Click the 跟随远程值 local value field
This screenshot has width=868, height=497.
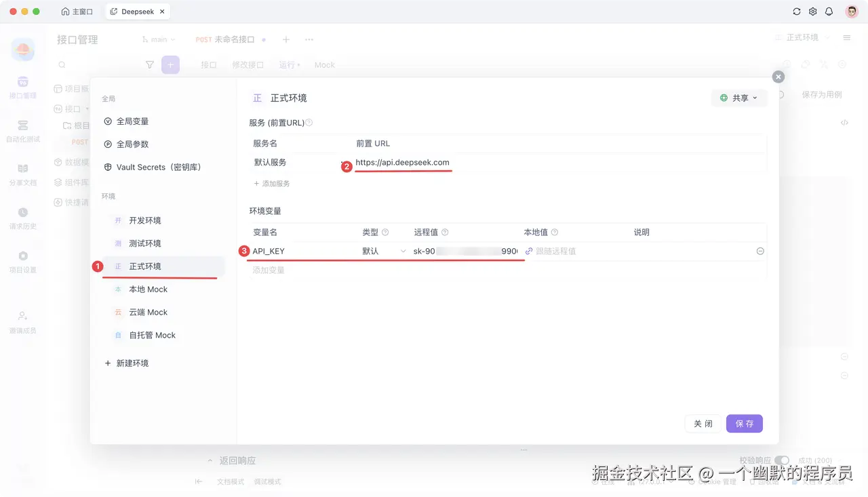point(556,252)
